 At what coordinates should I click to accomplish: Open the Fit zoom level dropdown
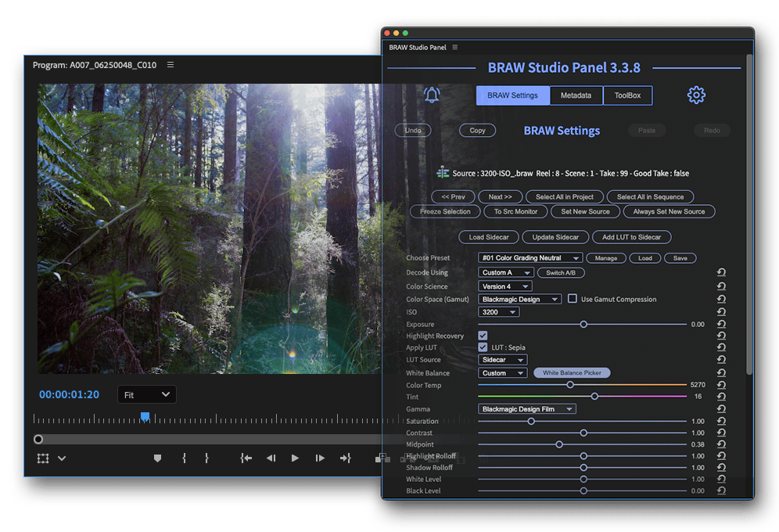(146, 395)
